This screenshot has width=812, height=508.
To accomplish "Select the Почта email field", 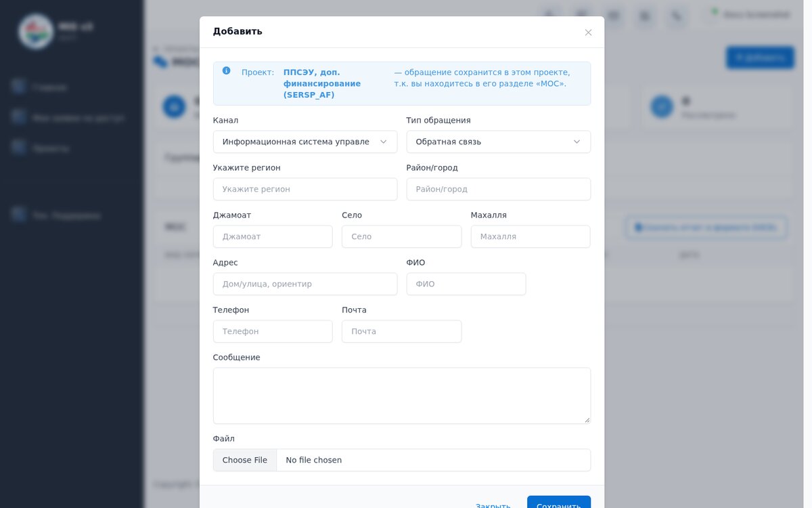I will 402,331.
